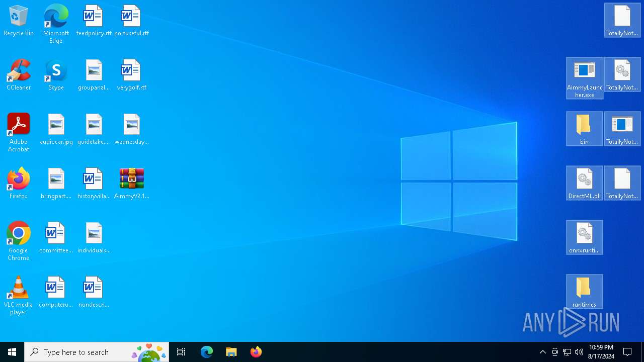Launch Skype from the desktop

56,75
